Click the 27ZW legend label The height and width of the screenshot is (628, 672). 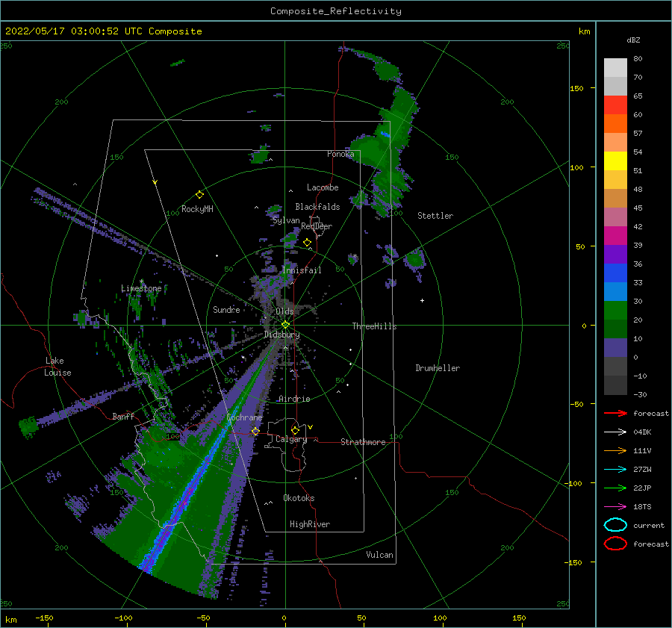[642, 470]
